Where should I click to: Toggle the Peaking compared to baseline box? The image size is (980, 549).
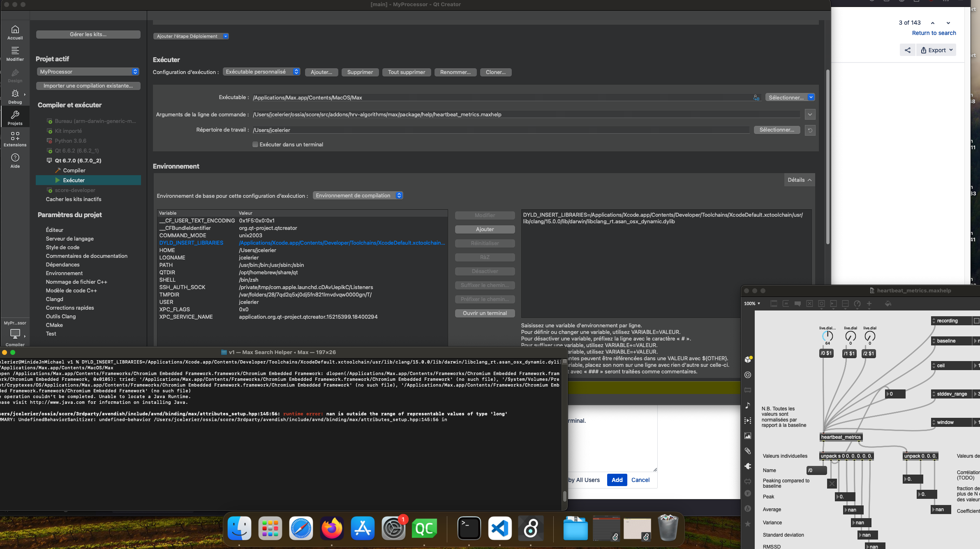(832, 484)
